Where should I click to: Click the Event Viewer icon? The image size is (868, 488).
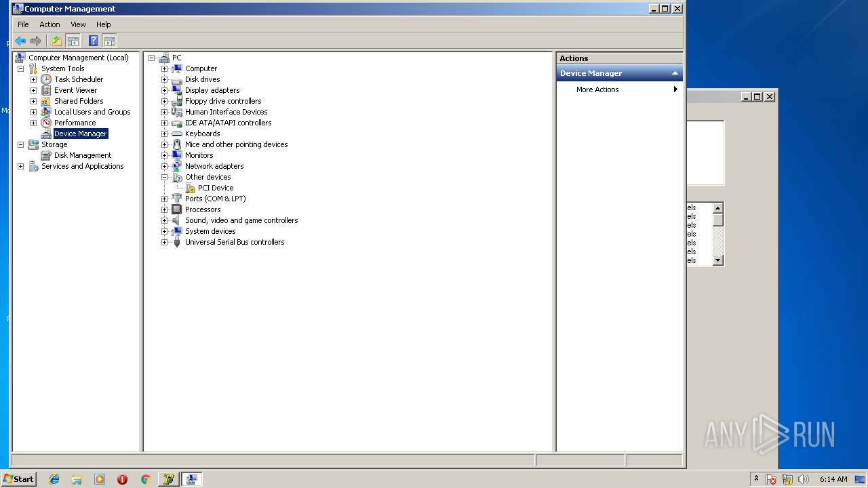[46, 90]
